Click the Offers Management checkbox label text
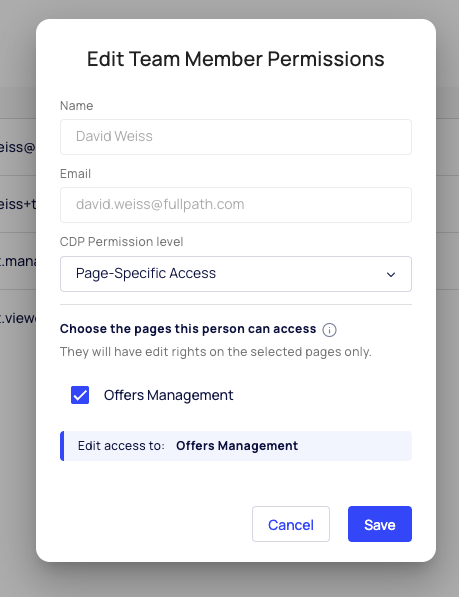 click(168, 395)
